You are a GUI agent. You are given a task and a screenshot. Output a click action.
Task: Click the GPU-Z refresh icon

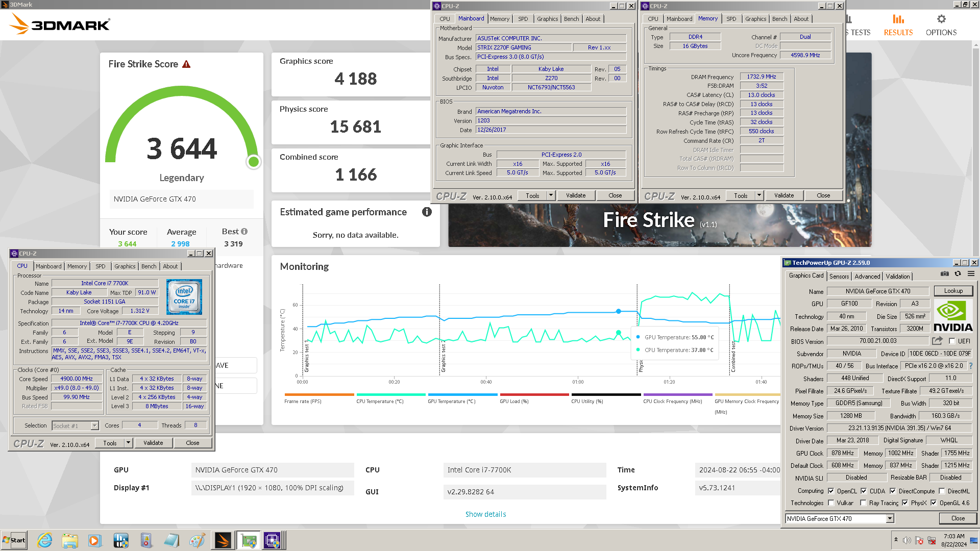[958, 274]
